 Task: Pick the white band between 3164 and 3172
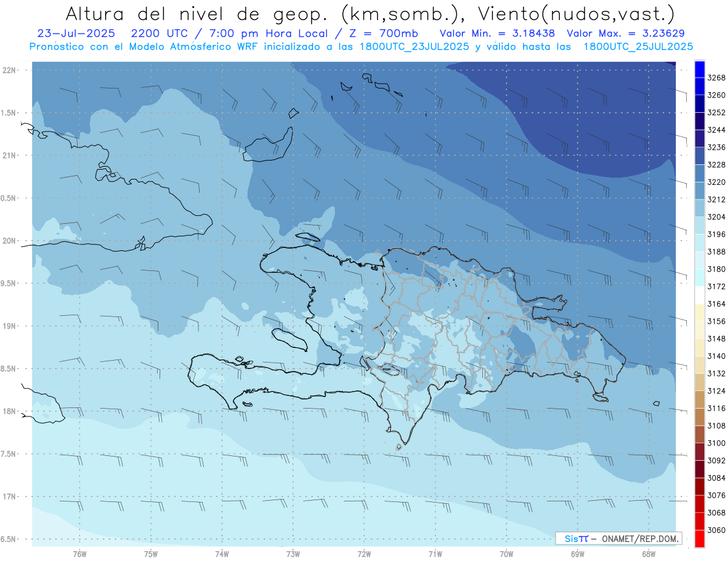[x=699, y=295]
